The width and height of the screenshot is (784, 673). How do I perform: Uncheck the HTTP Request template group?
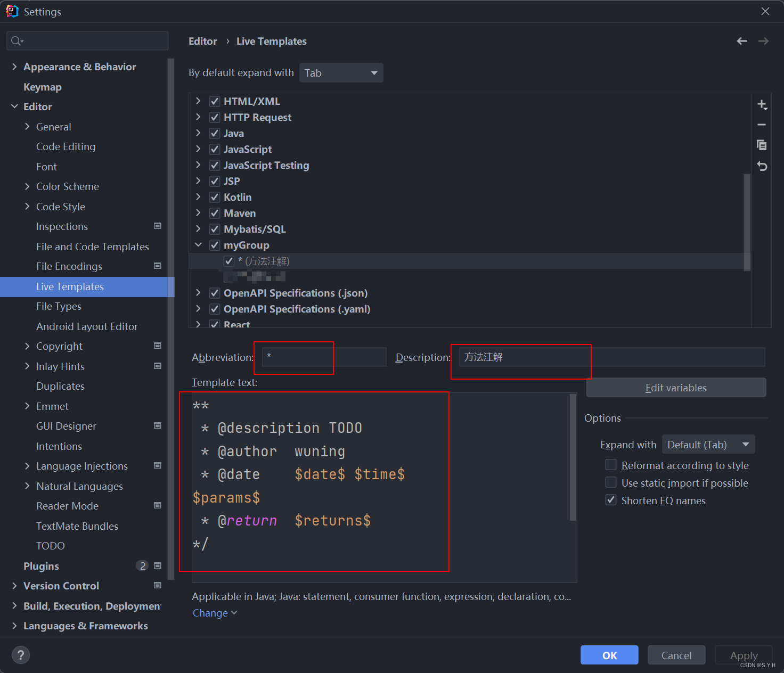click(215, 117)
